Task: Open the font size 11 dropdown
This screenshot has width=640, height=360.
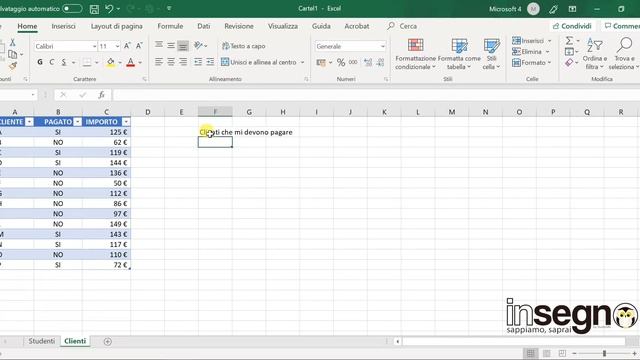Action: pos(117,47)
